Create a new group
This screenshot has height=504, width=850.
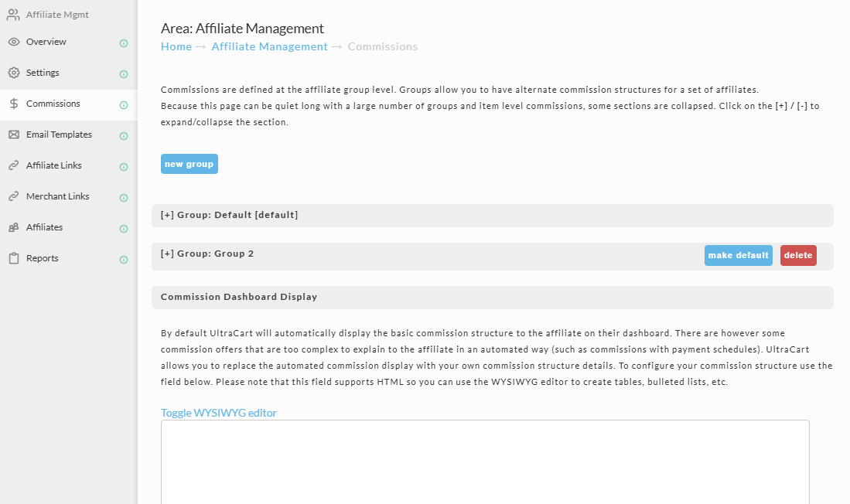189,164
